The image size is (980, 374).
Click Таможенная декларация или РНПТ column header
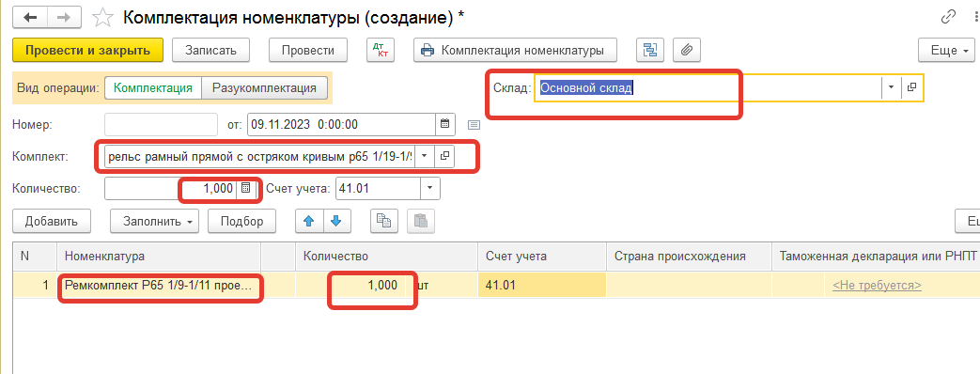click(877, 257)
